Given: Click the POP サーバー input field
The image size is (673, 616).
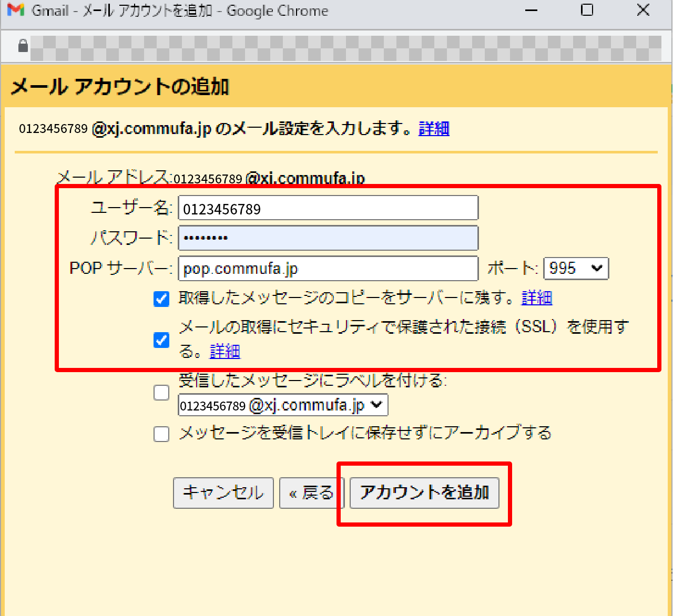Looking at the screenshot, I should [x=328, y=269].
